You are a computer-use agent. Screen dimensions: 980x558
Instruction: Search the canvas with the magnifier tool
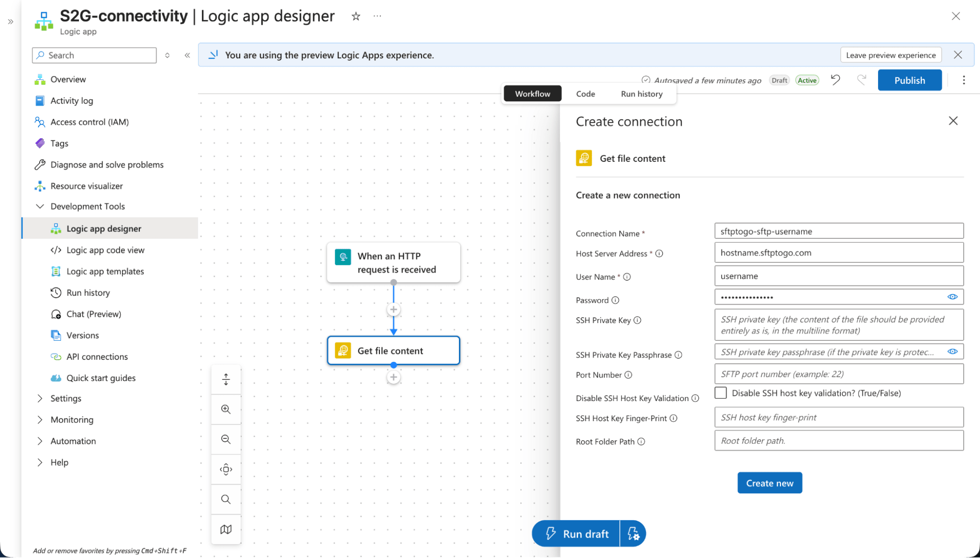226,499
